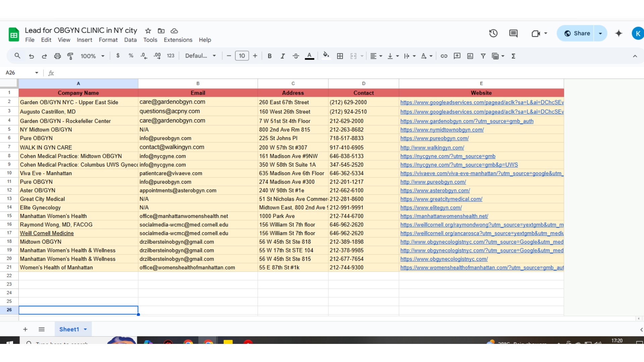644x362 pixels.
Task: Open the Gemini sparkle assistant
Action: (x=619, y=33)
